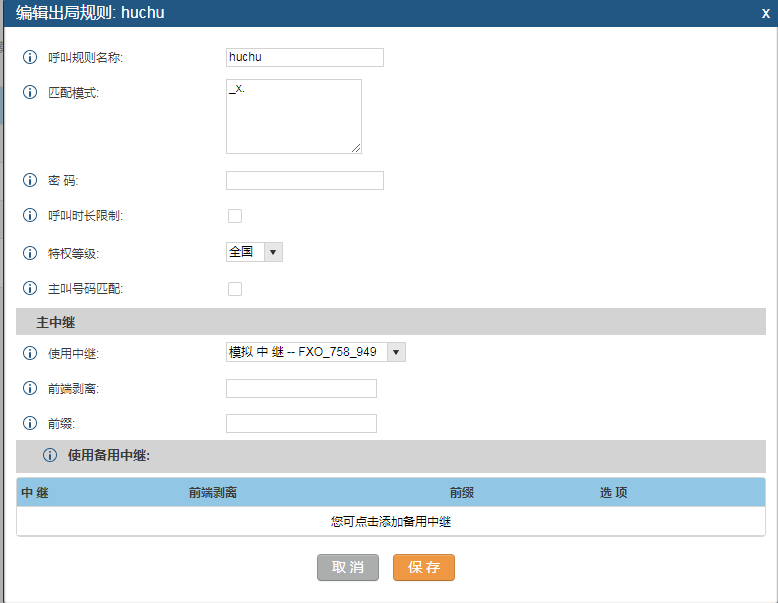This screenshot has height=603, width=778.
Task: Click info icon beside 使用备用中继
Action: (50, 456)
